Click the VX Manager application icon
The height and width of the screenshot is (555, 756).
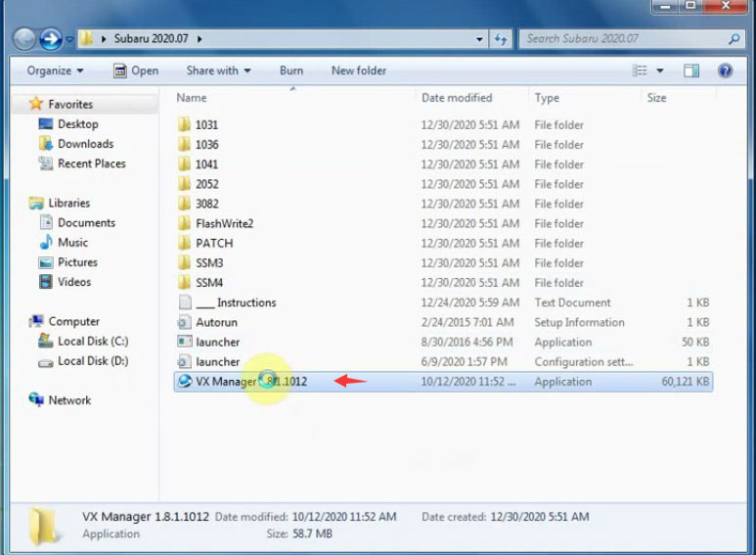click(185, 382)
